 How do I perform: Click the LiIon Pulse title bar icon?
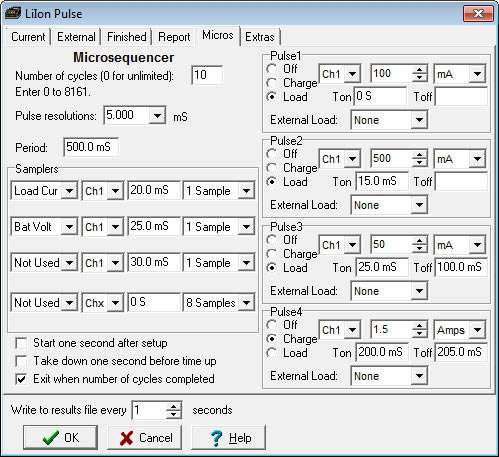(13, 14)
